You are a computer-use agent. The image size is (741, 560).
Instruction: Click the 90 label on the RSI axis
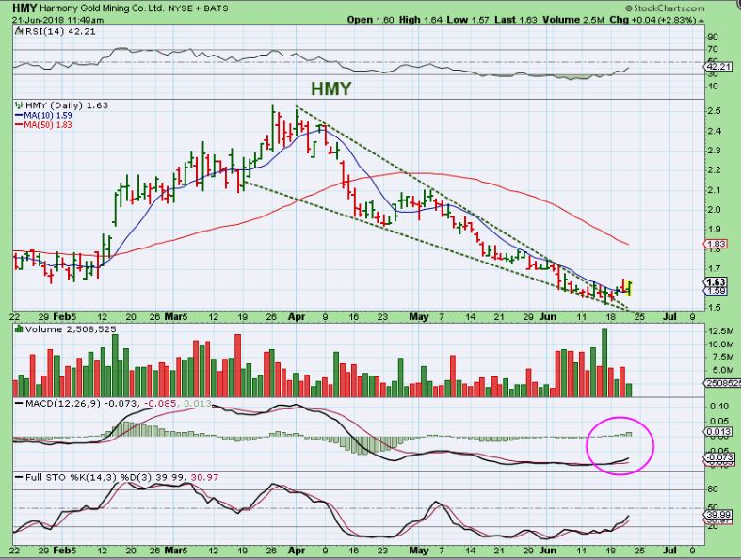point(713,37)
